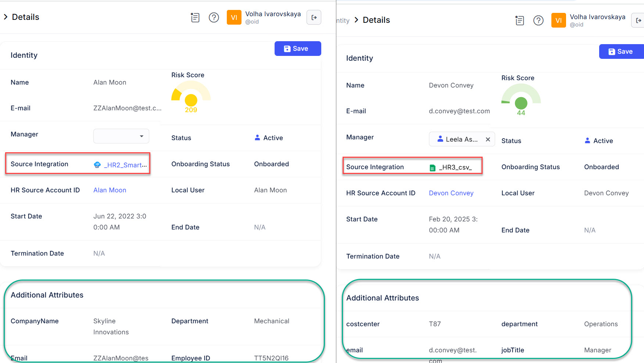Click logout icon at right panel edge
This screenshot has width=644, height=363.
(638, 20)
